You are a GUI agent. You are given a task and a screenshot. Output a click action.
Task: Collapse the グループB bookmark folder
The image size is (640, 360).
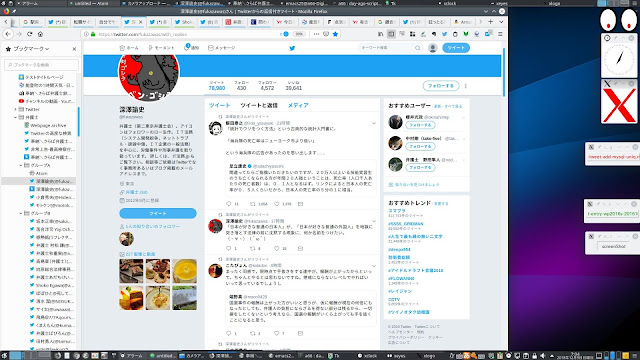21,213
